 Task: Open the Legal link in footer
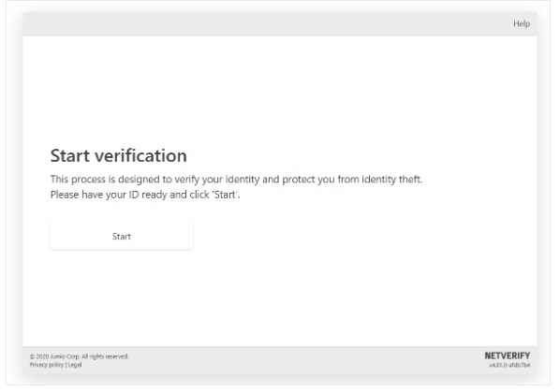tap(75, 365)
